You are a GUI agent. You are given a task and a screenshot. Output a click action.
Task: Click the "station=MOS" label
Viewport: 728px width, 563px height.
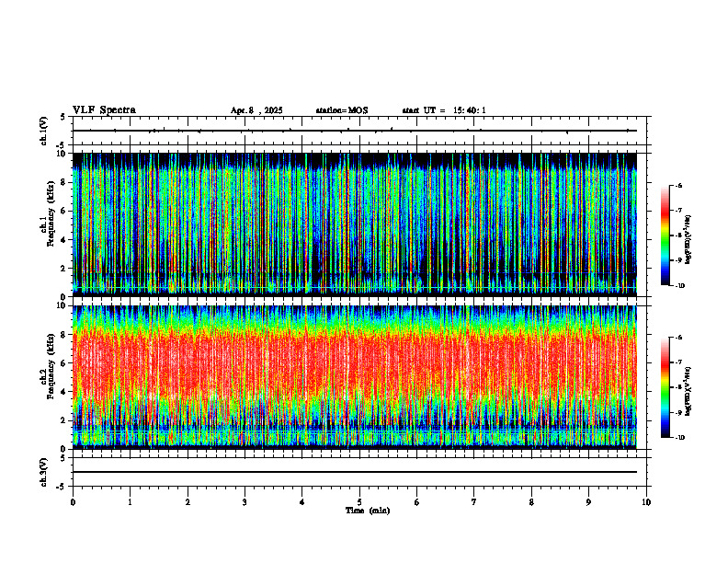pyautogui.click(x=342, y=110)
